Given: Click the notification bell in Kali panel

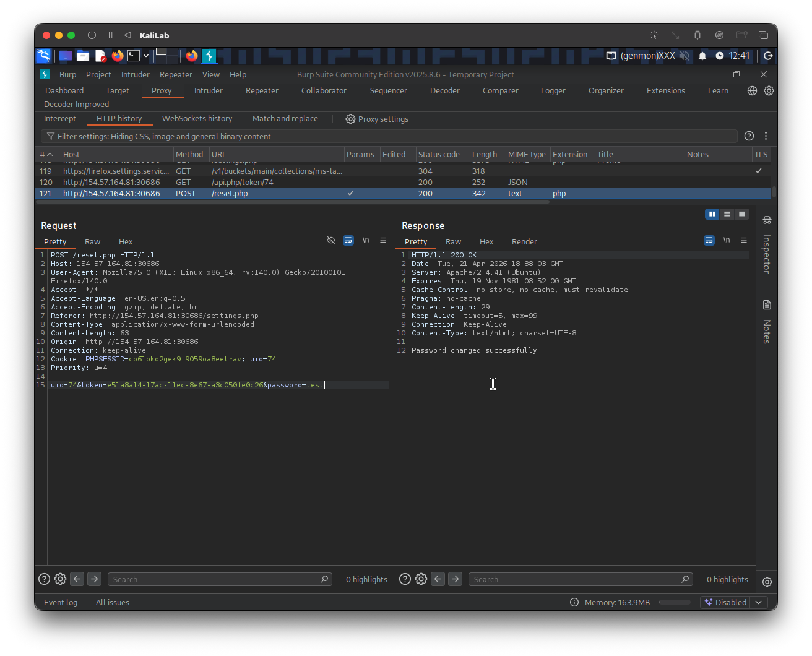Looking at the screenshot, I should pyautogui.click(x=702, y=56).
